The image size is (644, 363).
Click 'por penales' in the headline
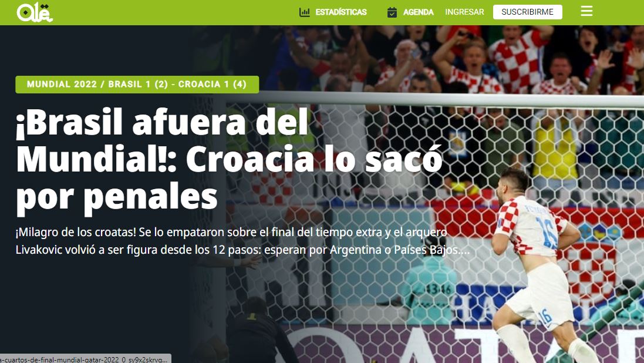(117, 197)
